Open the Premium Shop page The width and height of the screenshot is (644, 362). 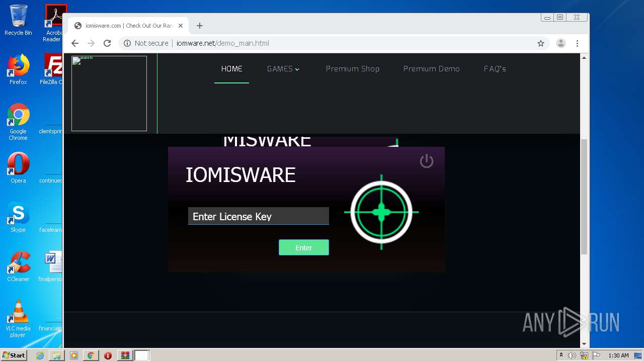353,69
